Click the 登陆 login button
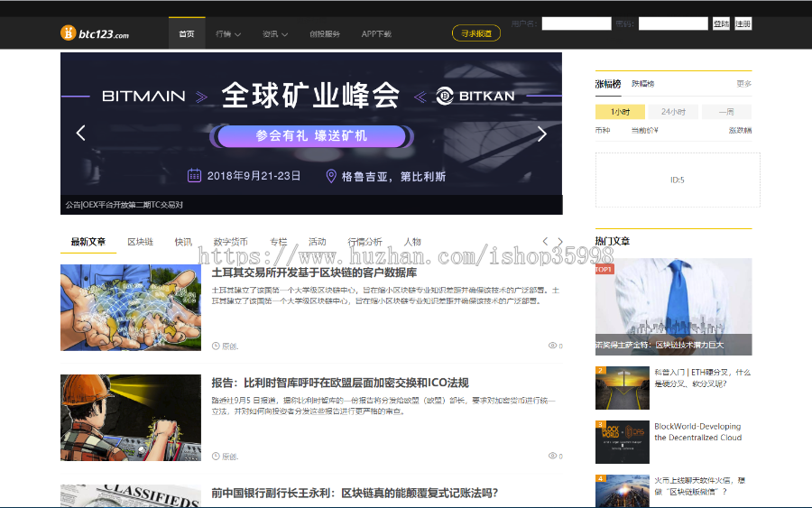Image resolution: width=812 pixels, height=508 pixels. click(x=722, y=23)
